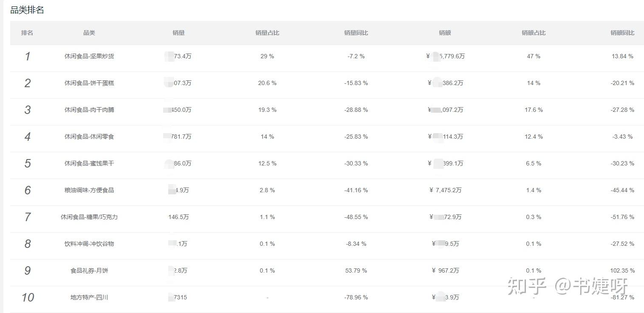Click the 销额同比 column header
The image size is (644, 313).
(x=622, y=33)
